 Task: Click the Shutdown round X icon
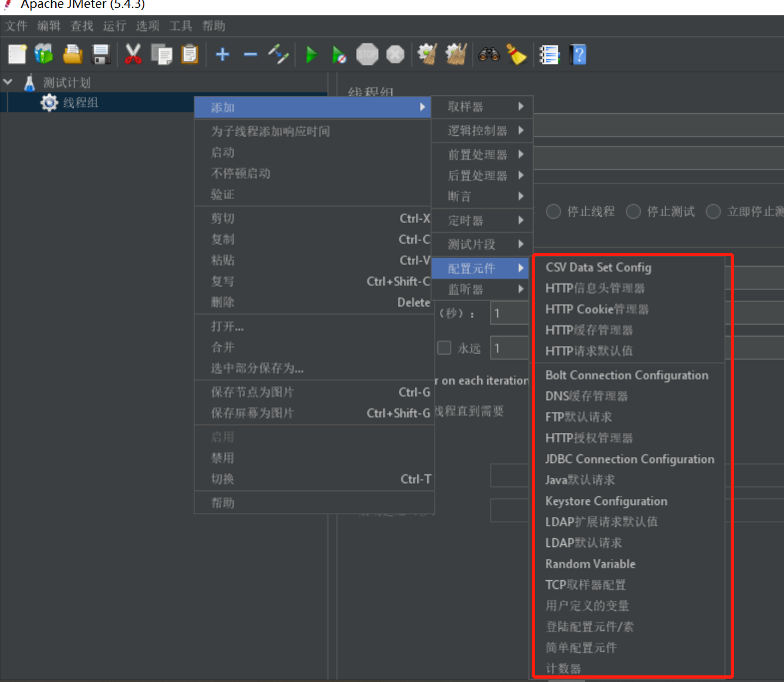395,55
